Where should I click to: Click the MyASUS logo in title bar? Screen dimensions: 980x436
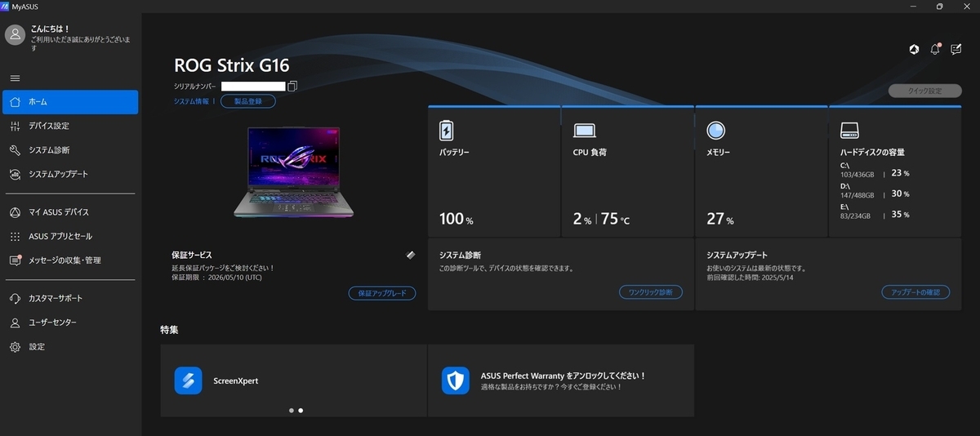[x=6, y=6]
